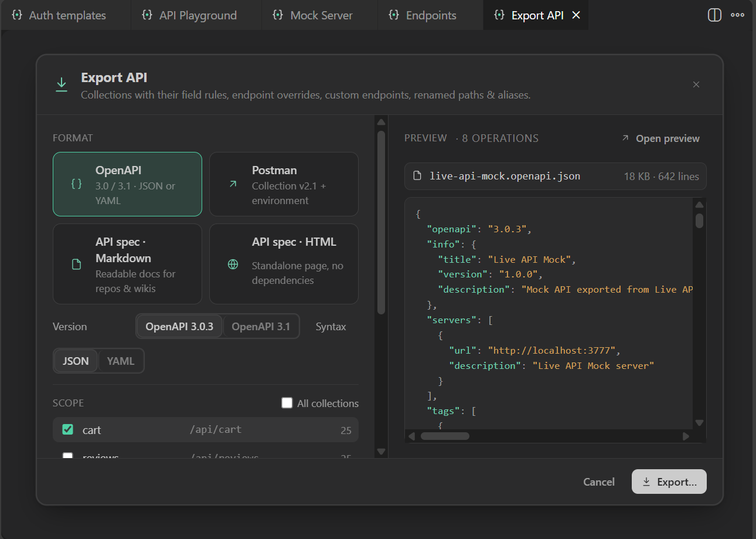Click the document icon in Markdown card
Image resolution: width=756 pixels, height=539 pixels.
(76, 265)
